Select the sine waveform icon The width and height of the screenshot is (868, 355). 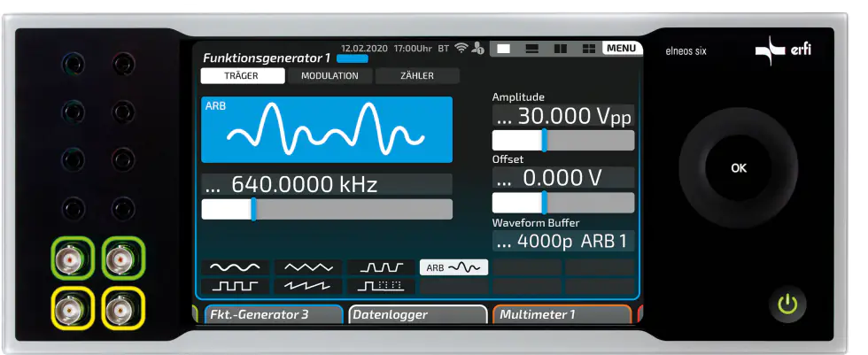pyautogui.click(x=235, y=266)
